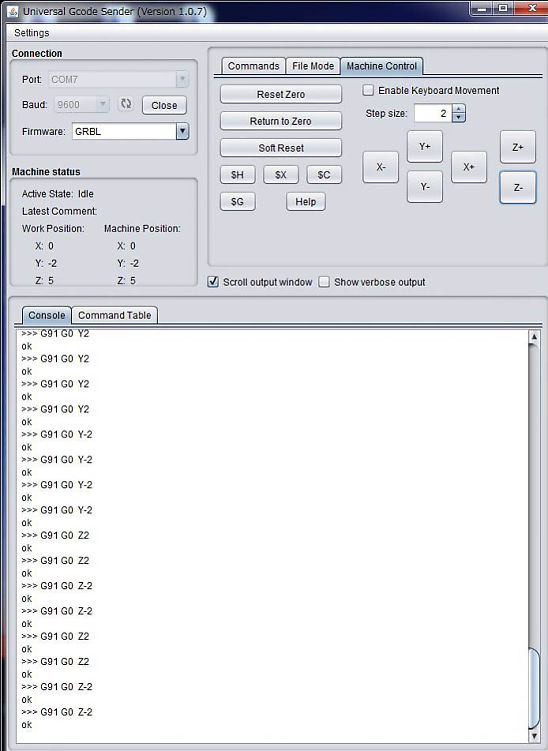
Task: Move Y axis up with Y+ button
Action: tap(425, 147)
